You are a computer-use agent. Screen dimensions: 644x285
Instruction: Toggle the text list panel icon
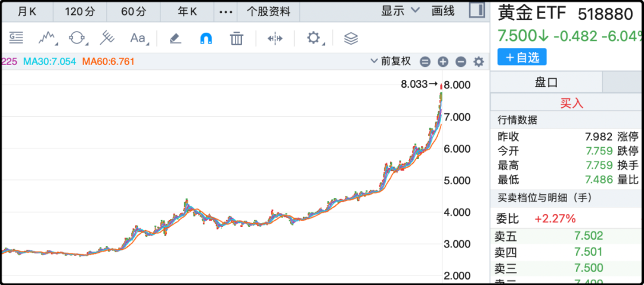pyautogui.click(x=16, y=38)
